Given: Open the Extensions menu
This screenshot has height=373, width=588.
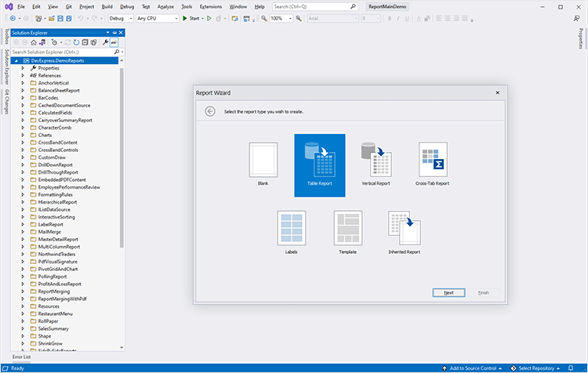Looking at the screenshot, I should [211, 6].
